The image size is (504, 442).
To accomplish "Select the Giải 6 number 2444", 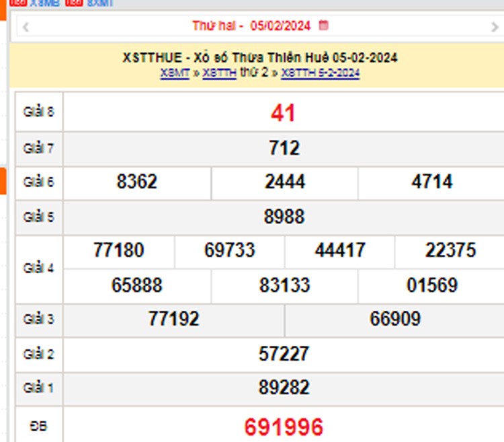I will (285, 182).
